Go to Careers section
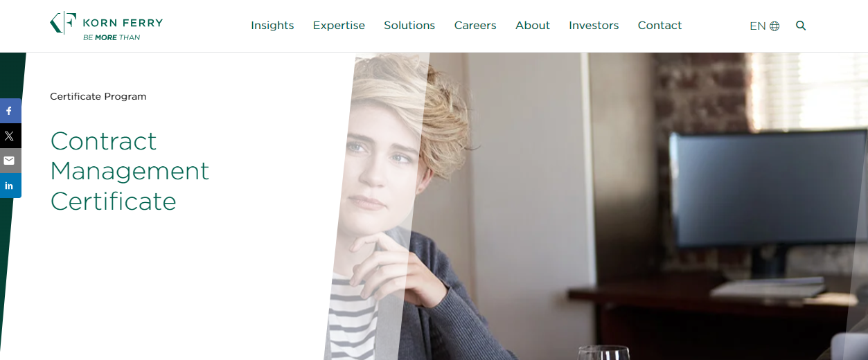 pyautogui.click(x=475, y=26)
